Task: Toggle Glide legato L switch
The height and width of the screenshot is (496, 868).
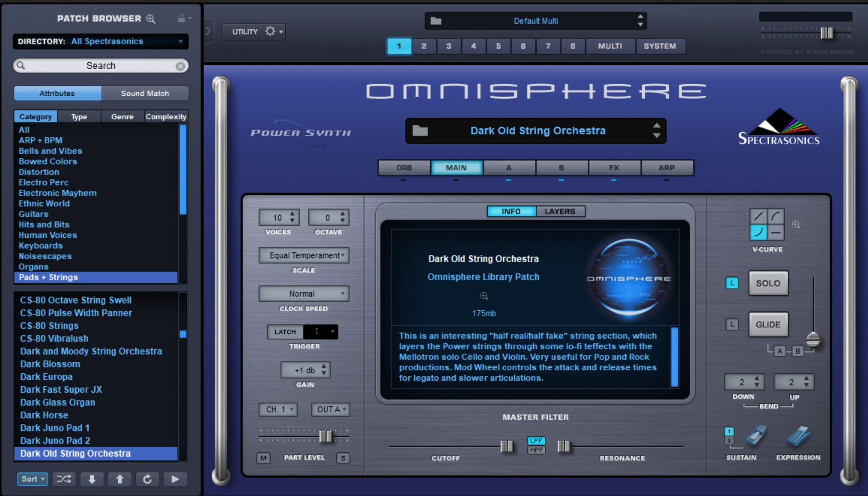Action: pos(732,324)
